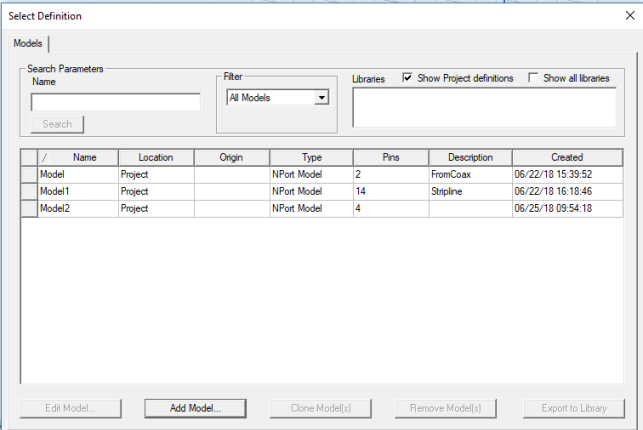
Task: Click the row selector beside Model1
Action: (x=29, y=191)
